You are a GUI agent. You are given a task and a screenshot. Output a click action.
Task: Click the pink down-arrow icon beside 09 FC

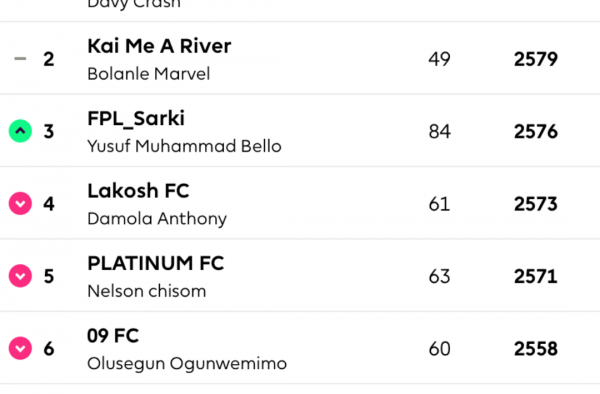click(20, 348)
